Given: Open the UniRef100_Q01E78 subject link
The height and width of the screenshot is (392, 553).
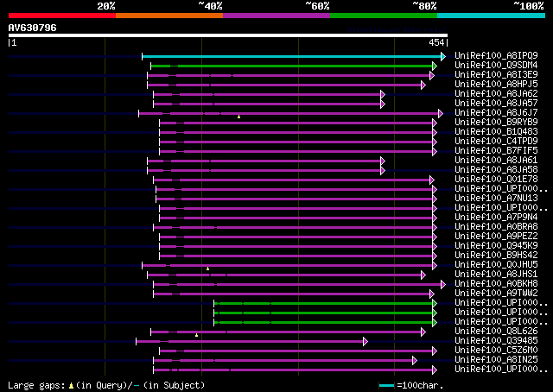Looking at the screenshot, I should click(x=496, y=179).
